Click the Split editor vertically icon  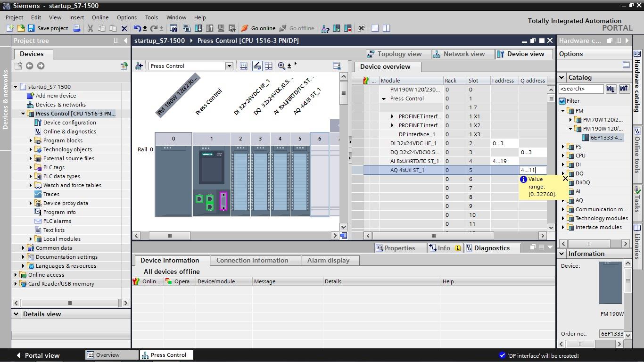point(387,28)
